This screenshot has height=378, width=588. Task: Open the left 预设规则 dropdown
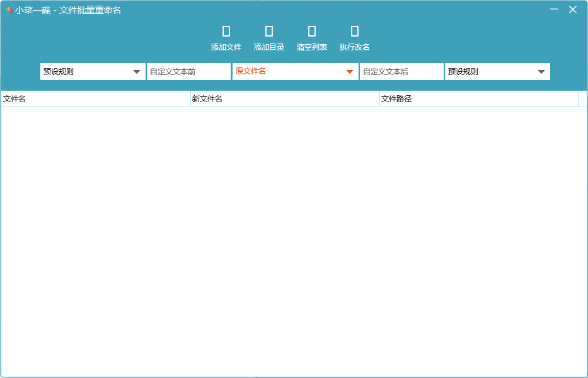tap(93, 72)
